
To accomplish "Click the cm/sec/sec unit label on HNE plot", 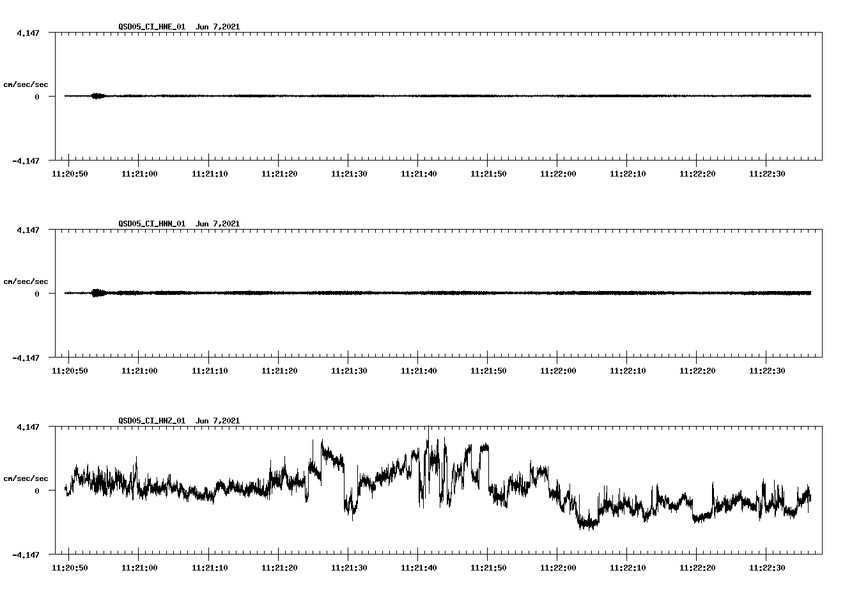I will coord(26,84).
